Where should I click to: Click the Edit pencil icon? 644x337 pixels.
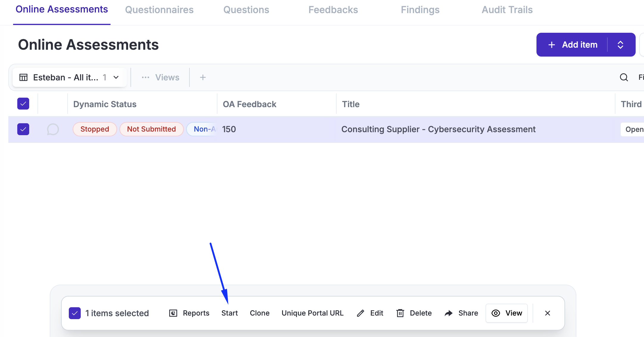point(360,313)
